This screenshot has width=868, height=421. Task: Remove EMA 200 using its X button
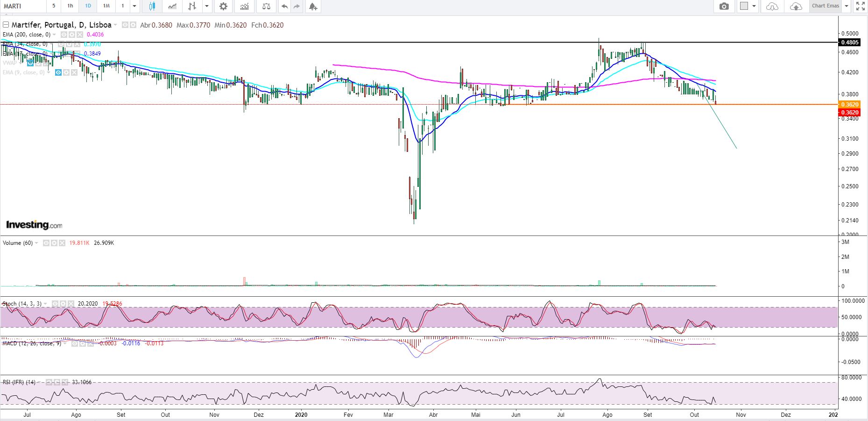pyautogui.click(x=80, y=35)
